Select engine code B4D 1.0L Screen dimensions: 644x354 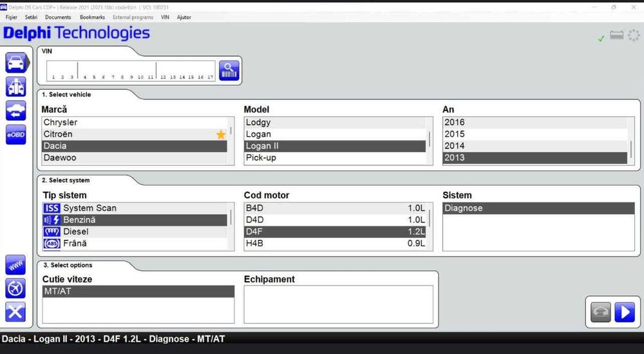click(335, 208)
